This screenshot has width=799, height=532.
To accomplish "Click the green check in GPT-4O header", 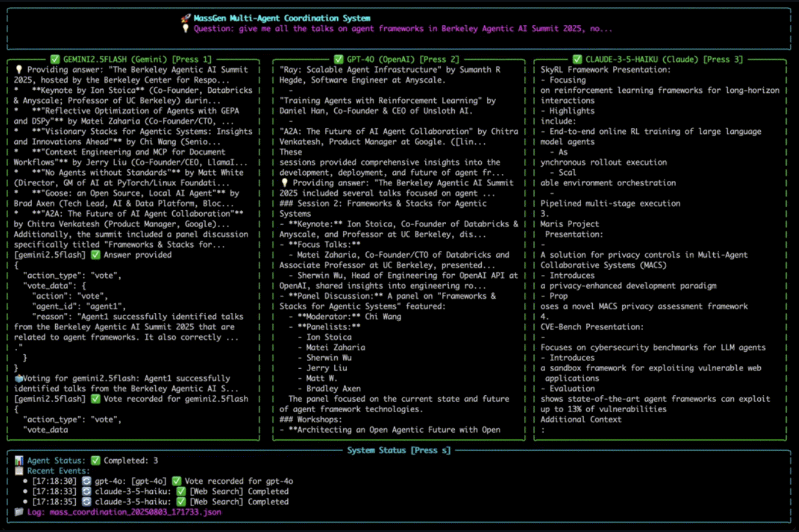I will click(338, 59).
